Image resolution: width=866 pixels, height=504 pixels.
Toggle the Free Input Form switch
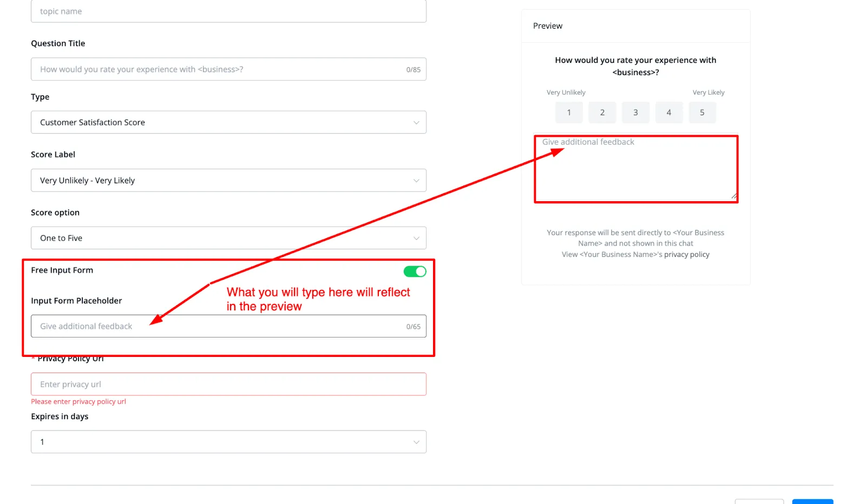pos(415,271)
